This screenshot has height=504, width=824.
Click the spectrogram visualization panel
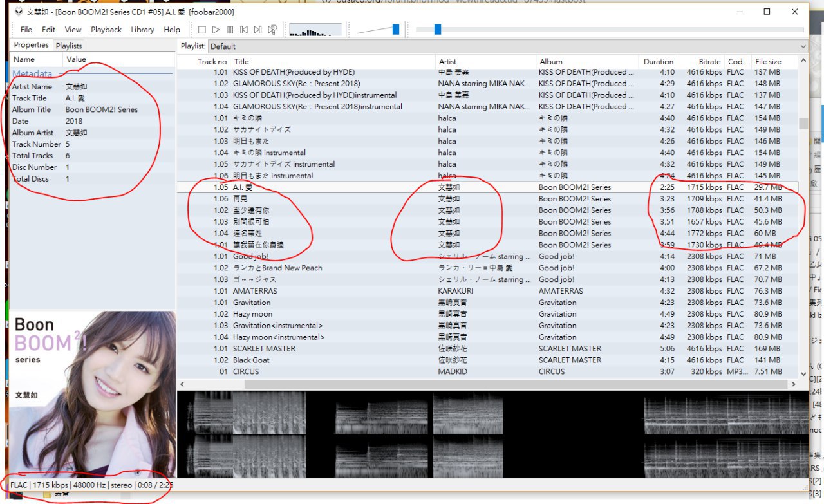tap(492, 434)
